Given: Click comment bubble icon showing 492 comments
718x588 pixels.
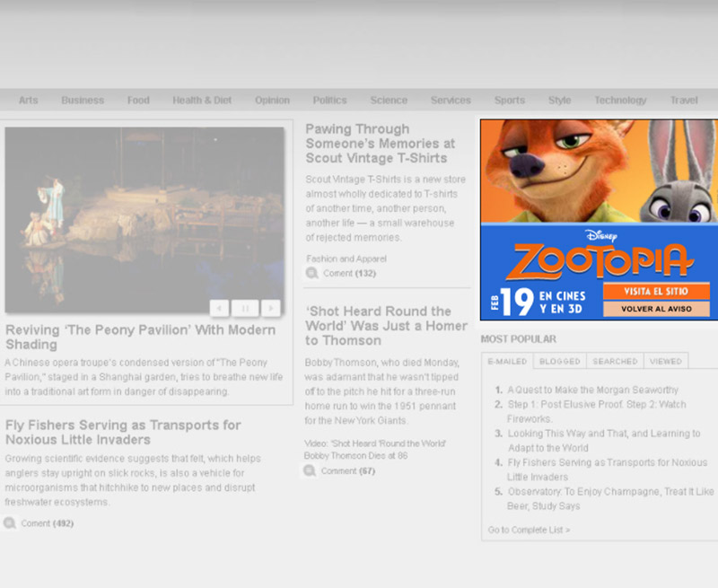Looking at the screenshot, I should [10, 522].
